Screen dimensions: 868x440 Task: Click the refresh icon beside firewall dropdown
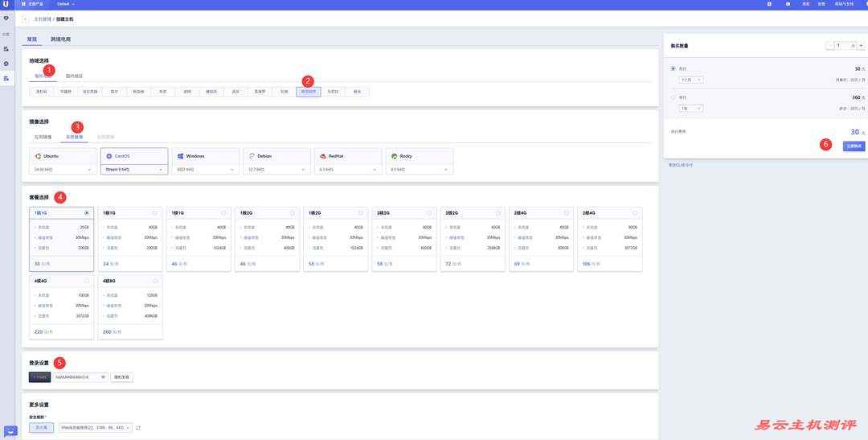[138, 428]
